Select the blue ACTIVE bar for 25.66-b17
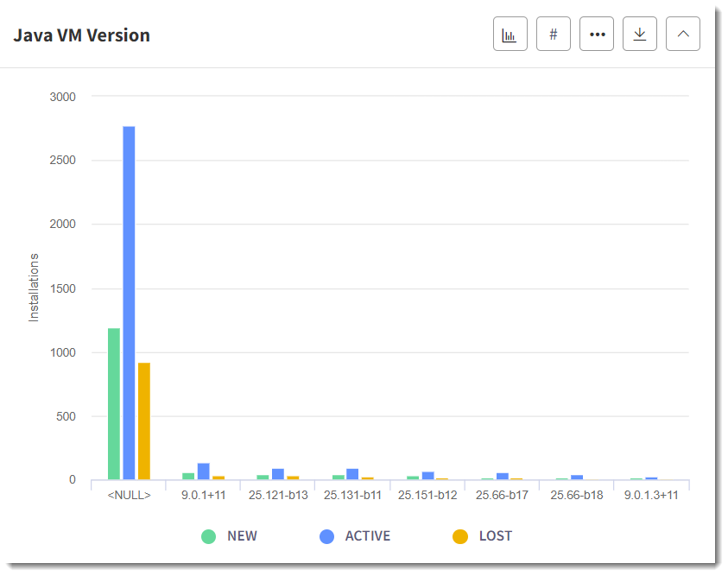 (x=503, y=476)
